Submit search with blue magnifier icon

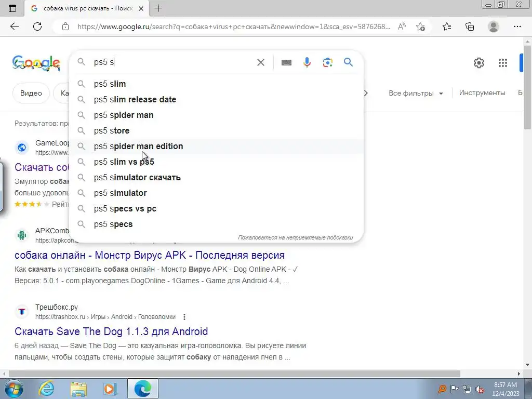[x=349, y=62]
